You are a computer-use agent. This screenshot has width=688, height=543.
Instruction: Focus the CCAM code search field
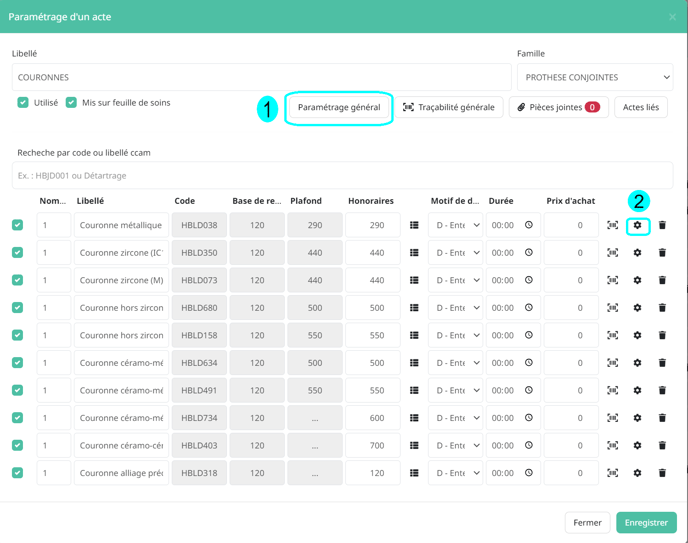click(342, 175)
